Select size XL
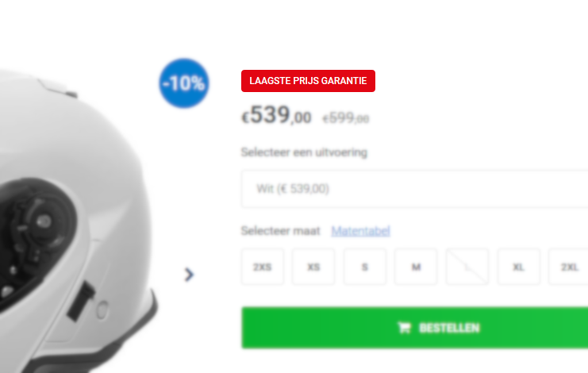Image resolution: width=588 pixels, height=373 pixels. 519,267
